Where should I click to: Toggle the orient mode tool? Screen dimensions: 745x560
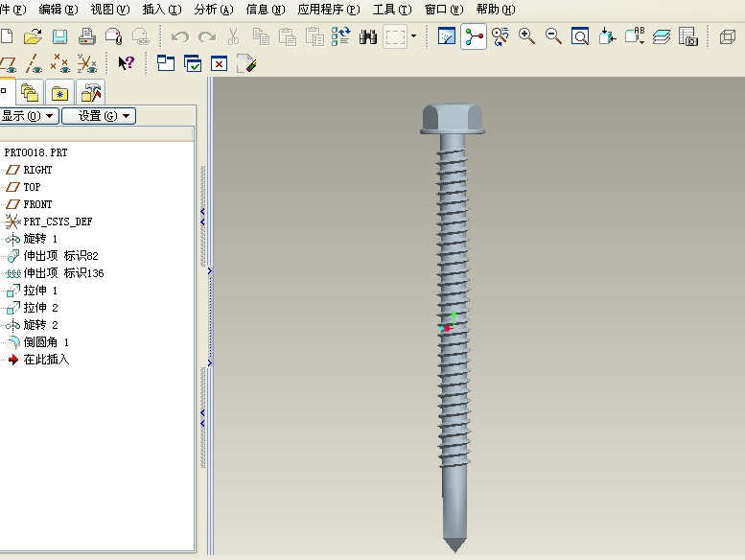[x=500, y=36]
